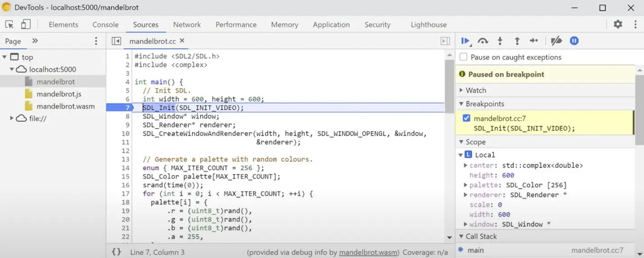Screen dimensions: 644x258
Task: Click the mandelbrot.wasm file icon
Action: click(x=28, y=106)
